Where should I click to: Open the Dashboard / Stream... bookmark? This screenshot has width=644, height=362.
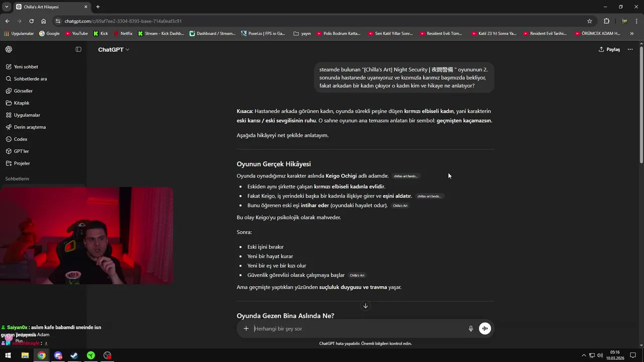pyautogui.click(x=212, y=34)
